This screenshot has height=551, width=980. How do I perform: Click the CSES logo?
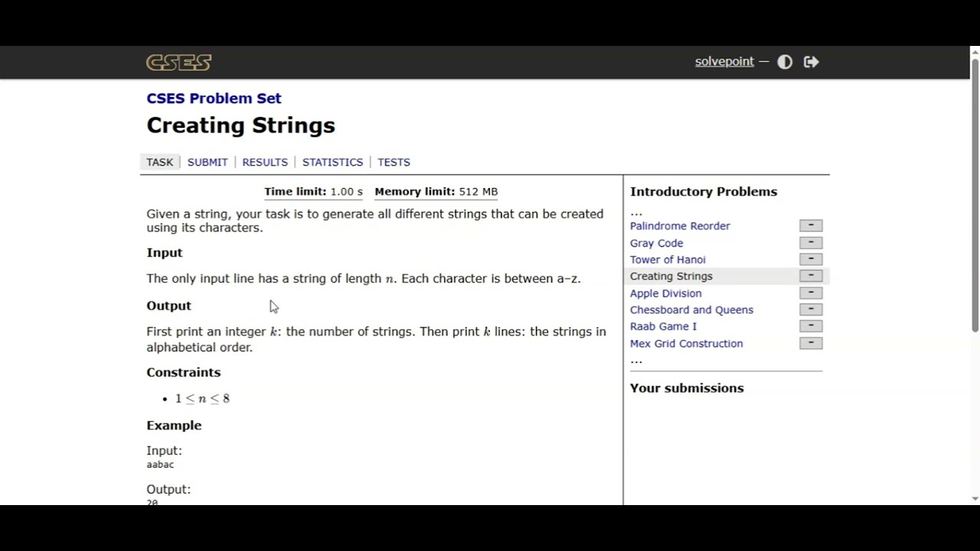(x=179, y=62)
